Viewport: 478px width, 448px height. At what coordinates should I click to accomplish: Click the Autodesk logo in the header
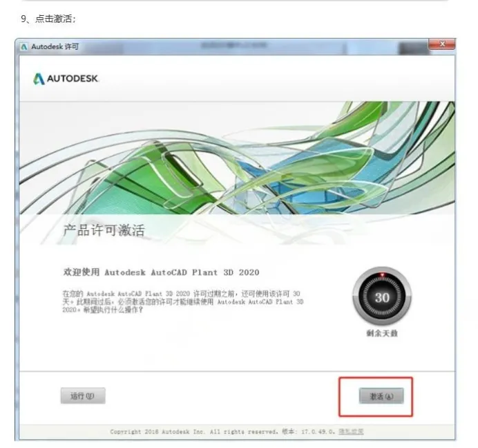[x=66, y=79]
